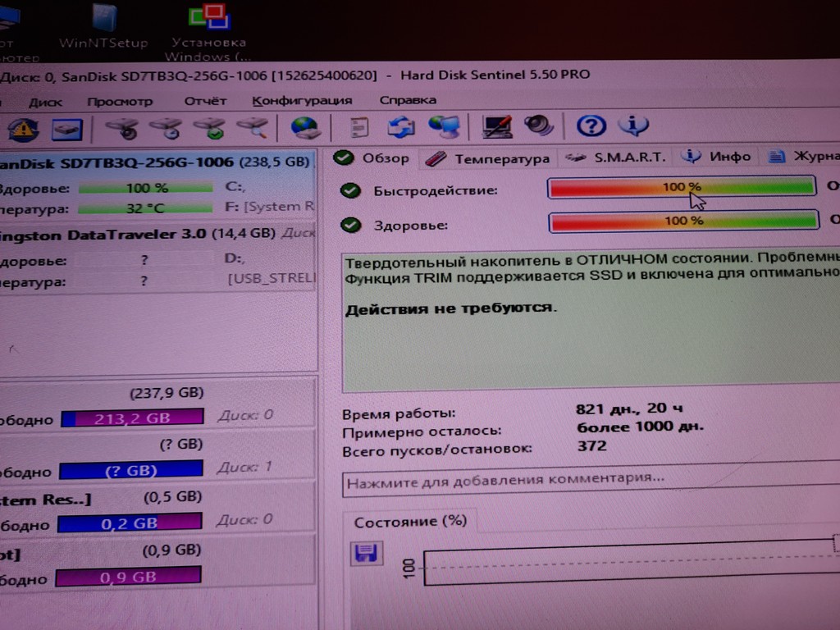Click the first disk test toolbar icon
Screen dimensions: 840x630
pos(123,129)
